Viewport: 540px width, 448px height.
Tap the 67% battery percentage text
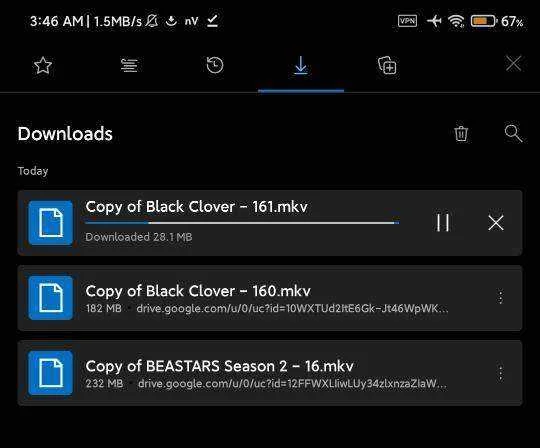click(x=512, y=21)
